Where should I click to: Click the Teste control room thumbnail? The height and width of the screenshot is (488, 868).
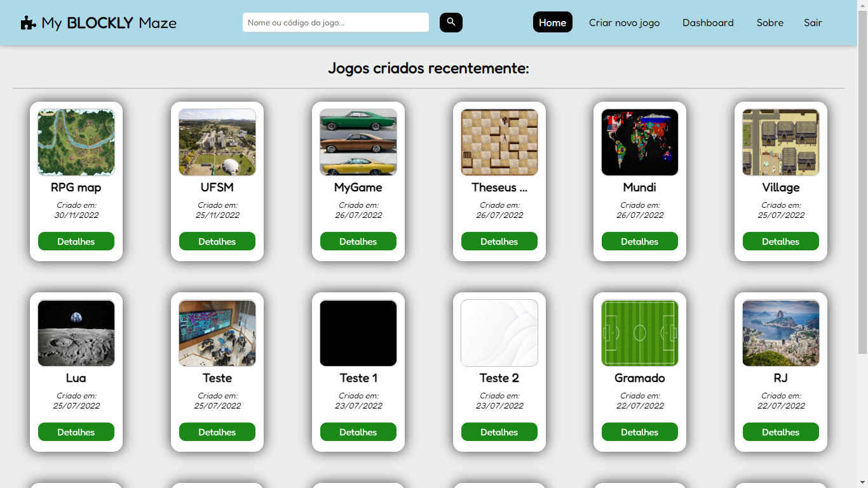point(217,333)
